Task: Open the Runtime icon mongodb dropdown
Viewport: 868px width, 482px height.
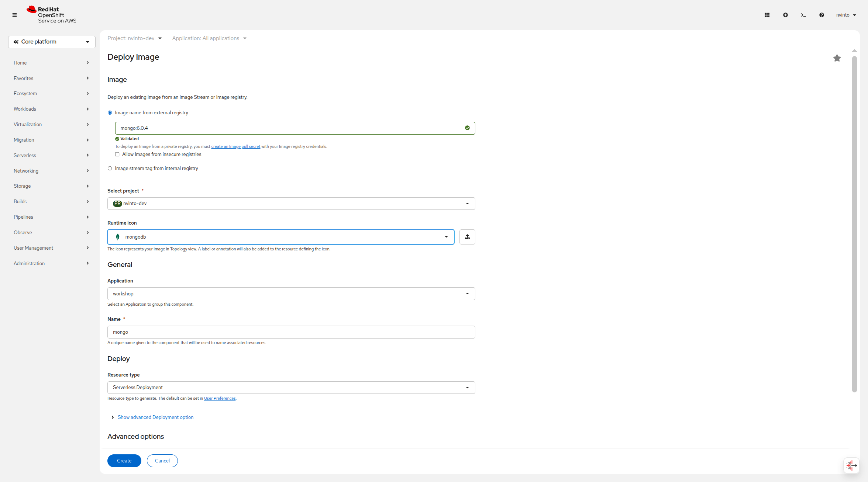Action: click(281, 237)
